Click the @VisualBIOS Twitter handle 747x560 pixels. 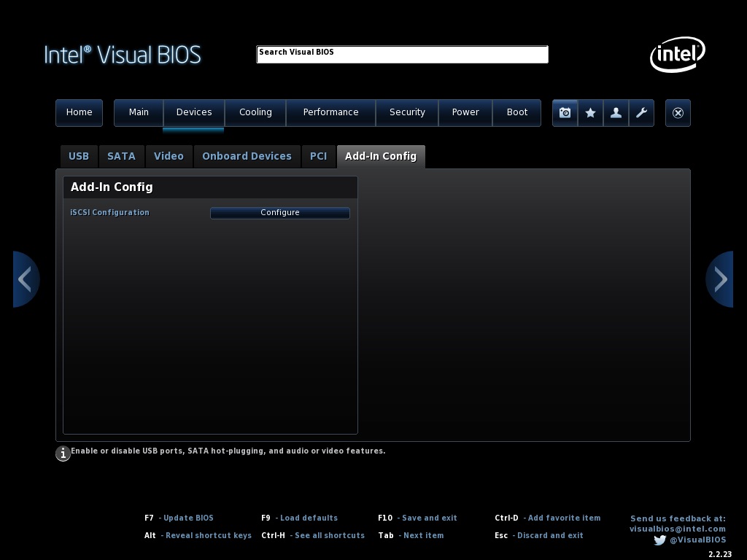tap(698, 540)
